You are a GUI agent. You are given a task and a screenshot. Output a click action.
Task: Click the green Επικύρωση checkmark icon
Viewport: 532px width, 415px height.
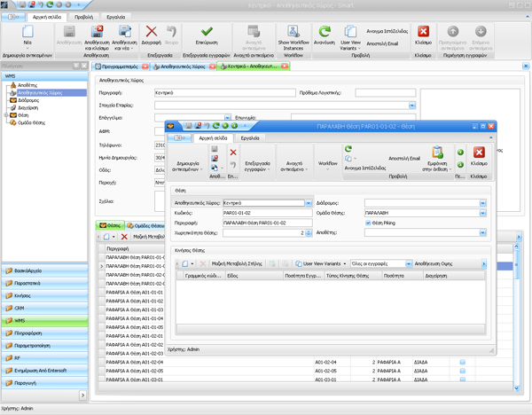click(207, 33)
